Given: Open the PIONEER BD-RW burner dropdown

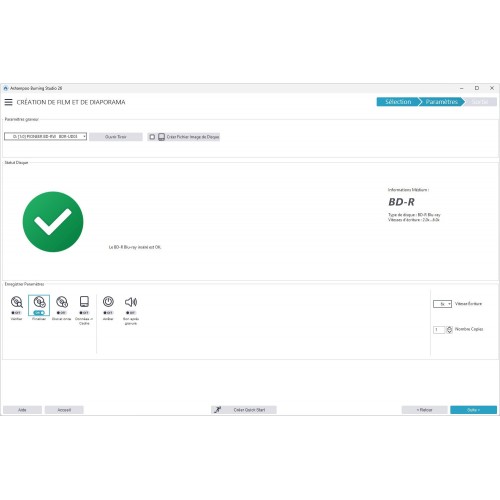Looking at the screenshot, I should coord(45,136).
